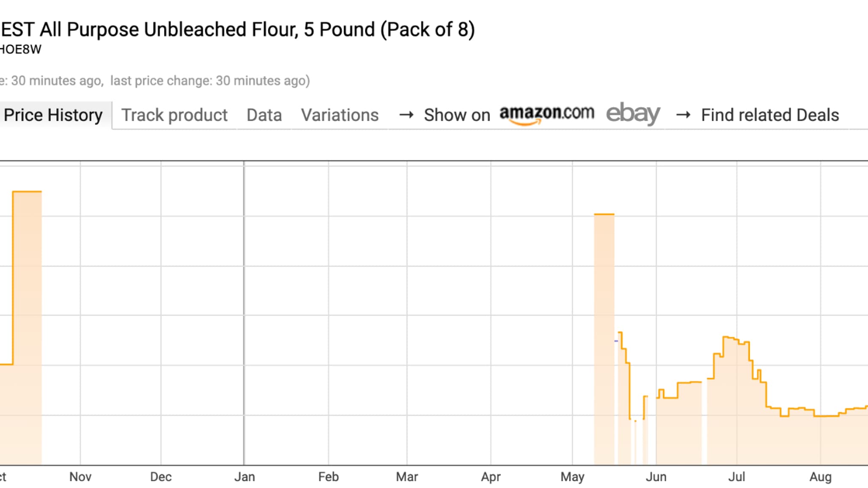This screenshot has width=868, height=488.
Task: Click the Aug axis label
Action: (821, 477)
